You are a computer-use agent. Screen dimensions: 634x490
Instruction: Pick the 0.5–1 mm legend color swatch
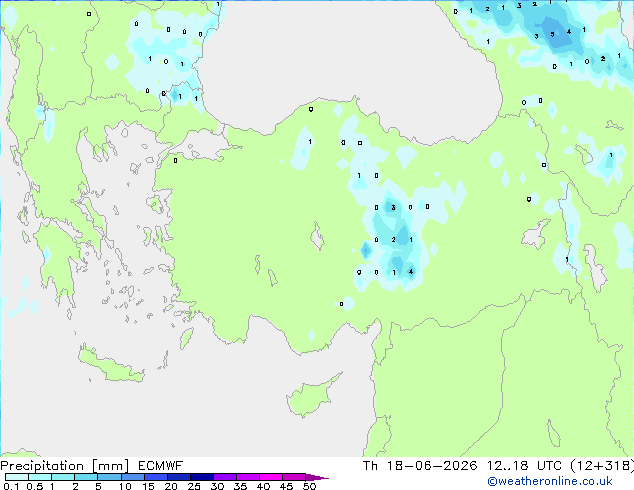click(40, 477)
